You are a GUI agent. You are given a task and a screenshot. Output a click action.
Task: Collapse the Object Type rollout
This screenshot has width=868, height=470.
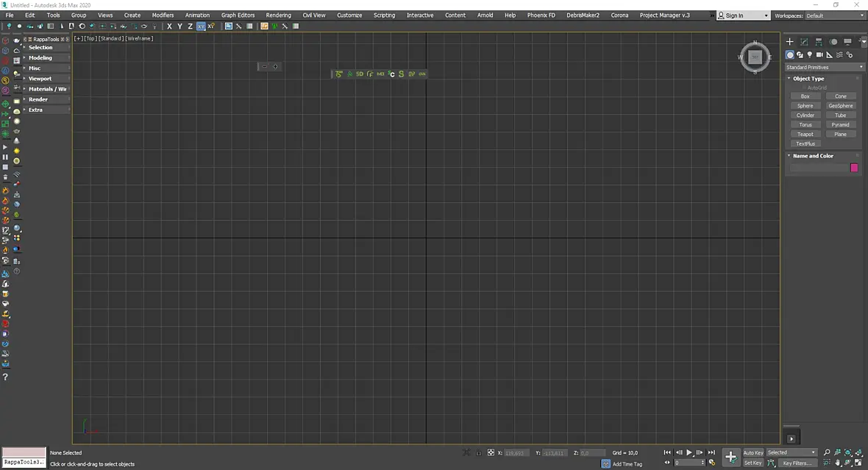(x=823, y=79)
